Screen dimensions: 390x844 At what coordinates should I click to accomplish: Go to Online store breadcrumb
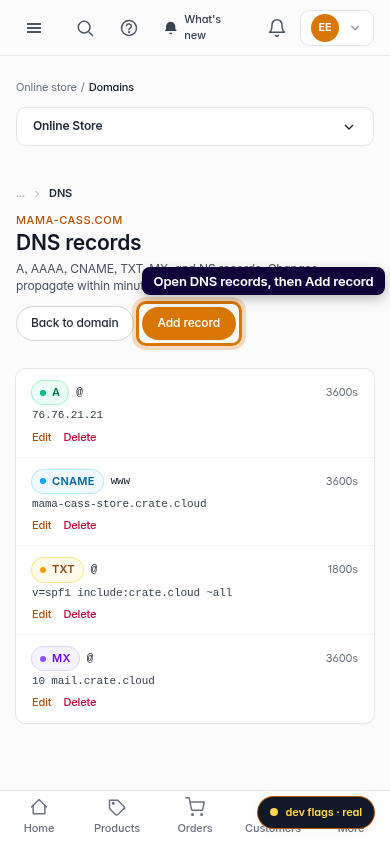pos(46,87)
